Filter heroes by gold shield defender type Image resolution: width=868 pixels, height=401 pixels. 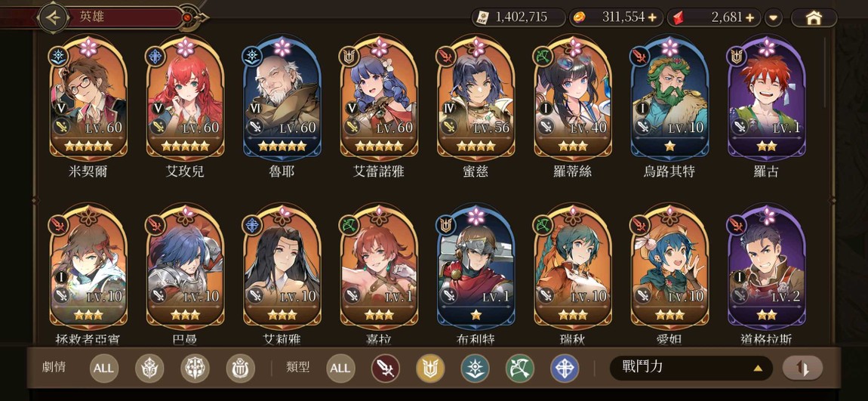point(430,369)
